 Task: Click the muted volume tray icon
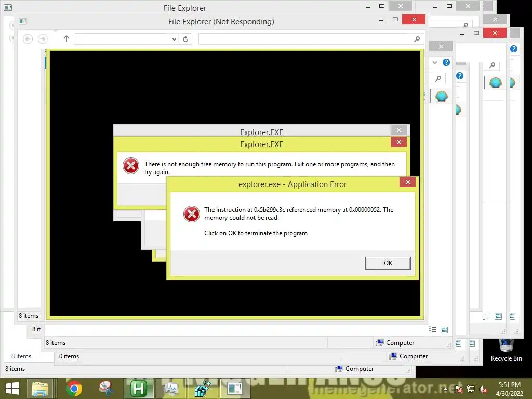pyautogui.click(x=483, y=389)
